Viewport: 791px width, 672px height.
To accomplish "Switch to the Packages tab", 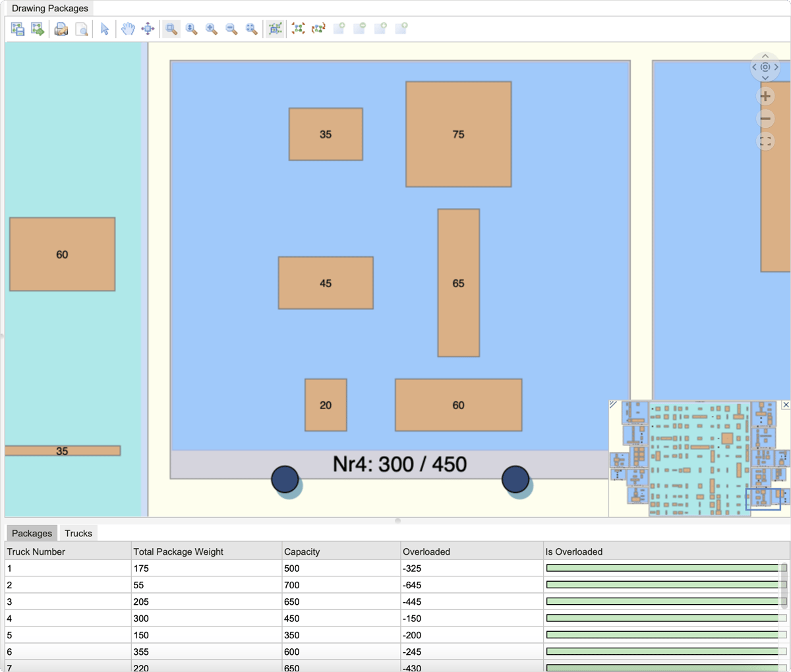I will 32,533.
